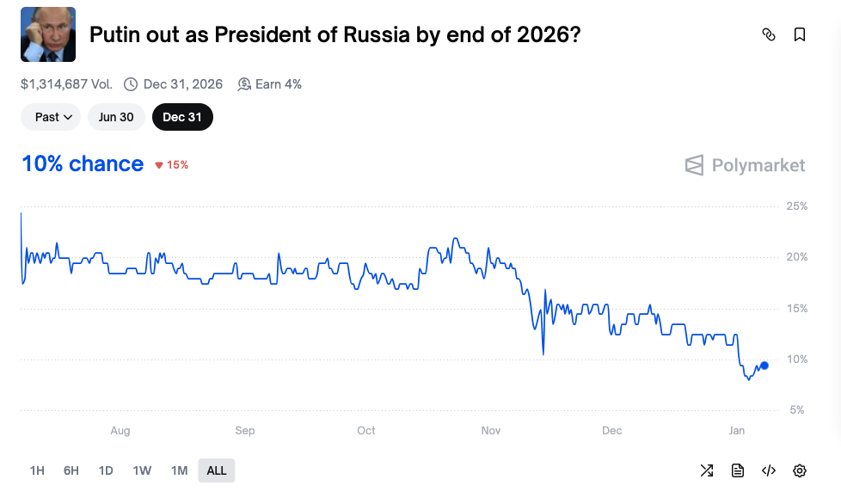Viewport: 841px width, 504px height.
Task: Click the red 15% change indicator
Action: click(x=171, y=164)
